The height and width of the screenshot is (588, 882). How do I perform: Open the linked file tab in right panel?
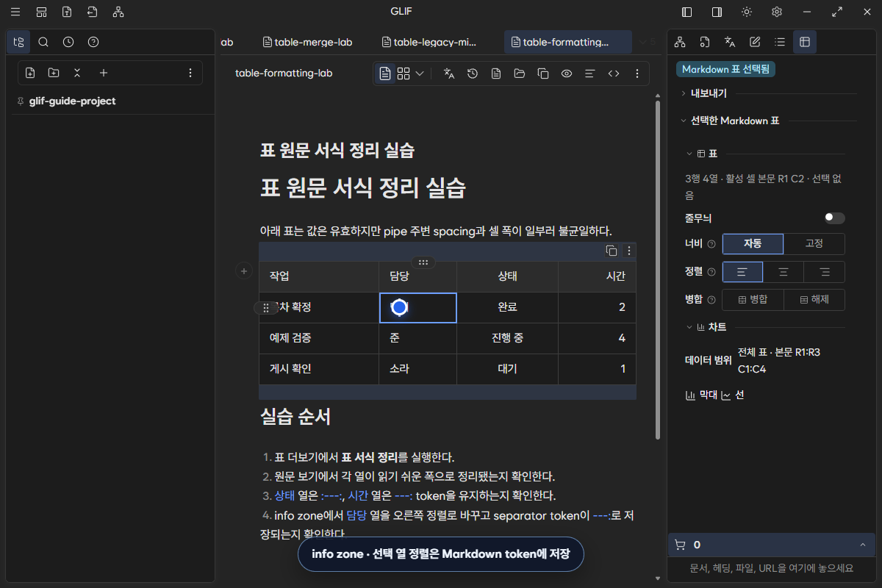(705, 42)
